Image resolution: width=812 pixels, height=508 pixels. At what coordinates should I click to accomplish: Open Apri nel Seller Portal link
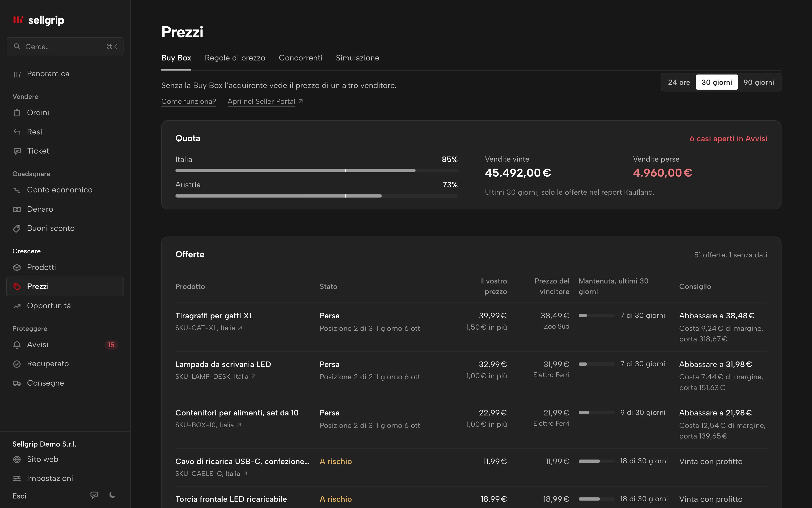coord(265,101)
